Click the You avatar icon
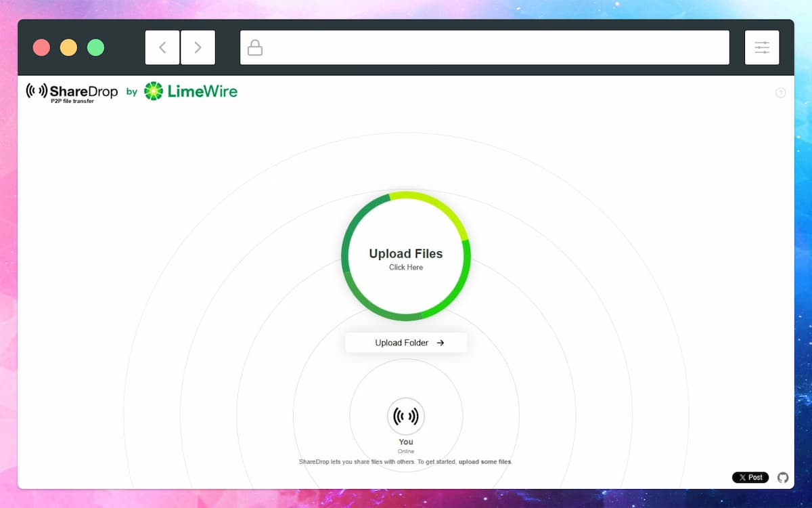Screen dimensions: 812x508 tap(406, 416)
